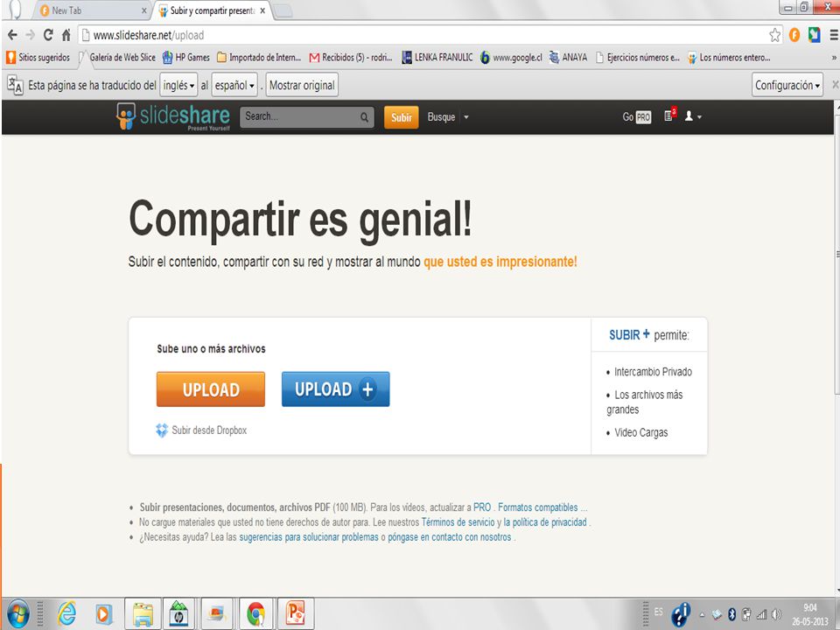Click the network signal tray icon
This screenshot has width=840, height=630.
click(x=761, y=615)
